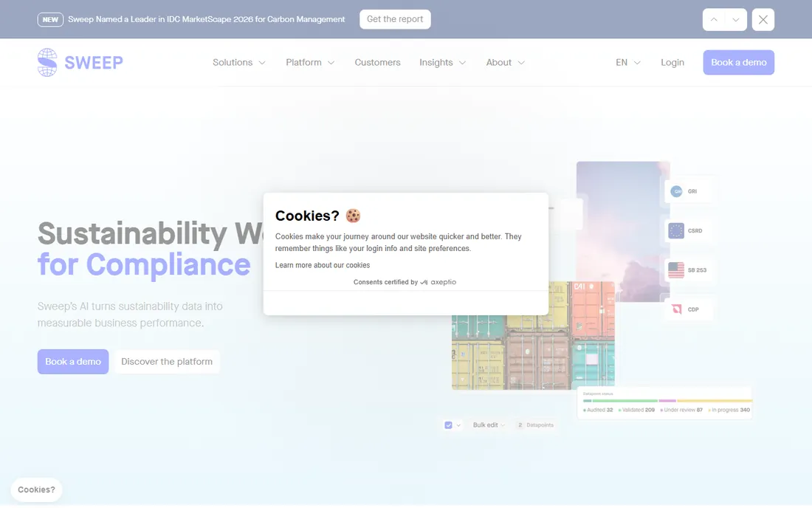Expand the Platform menu
The height and width of the screenshot is (508, 812).
[x=310, y=62]
